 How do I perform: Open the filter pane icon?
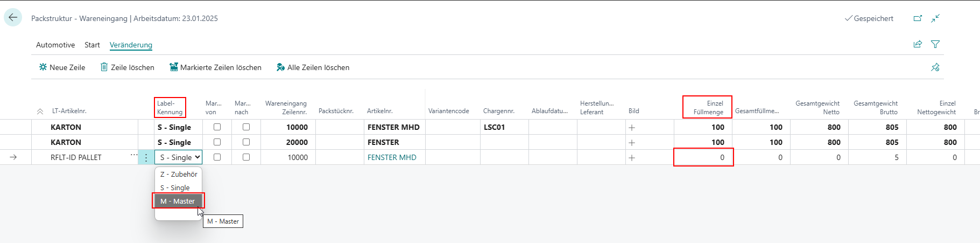[x=935, y=44]
